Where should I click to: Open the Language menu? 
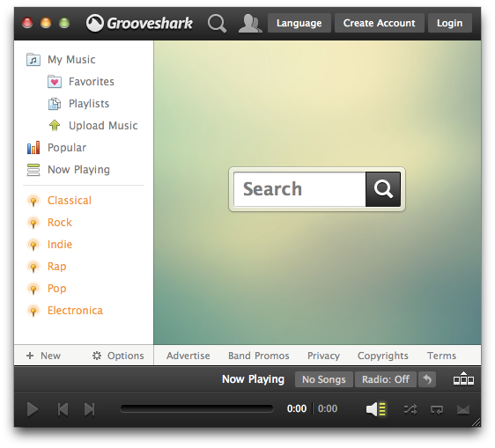coord(299,23)
